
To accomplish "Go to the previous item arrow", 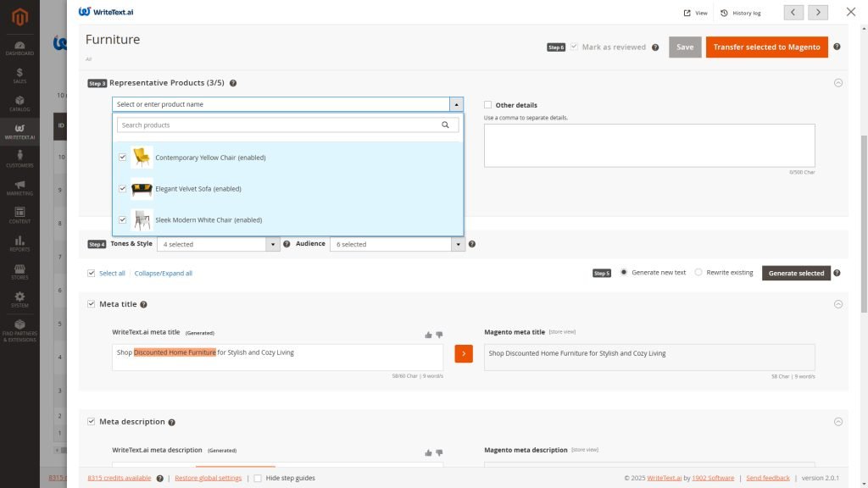I will pyautogui.click(x=794, y=12).
